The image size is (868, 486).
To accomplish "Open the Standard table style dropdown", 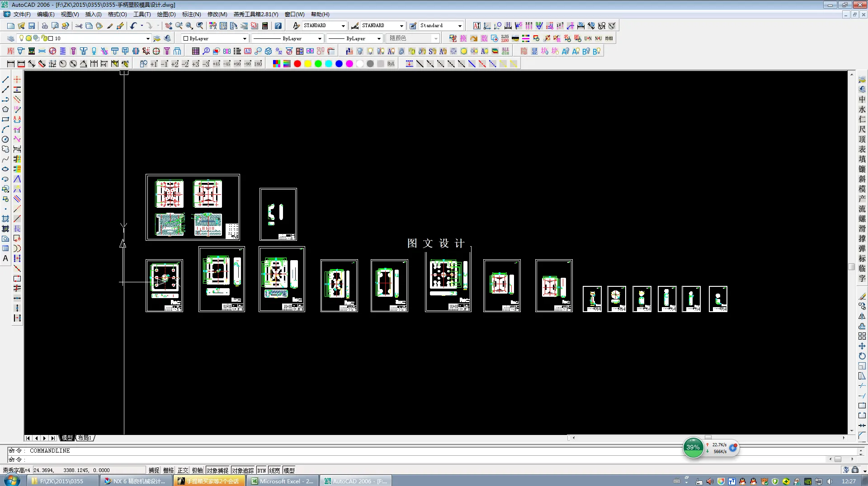I will coord(460,26).
